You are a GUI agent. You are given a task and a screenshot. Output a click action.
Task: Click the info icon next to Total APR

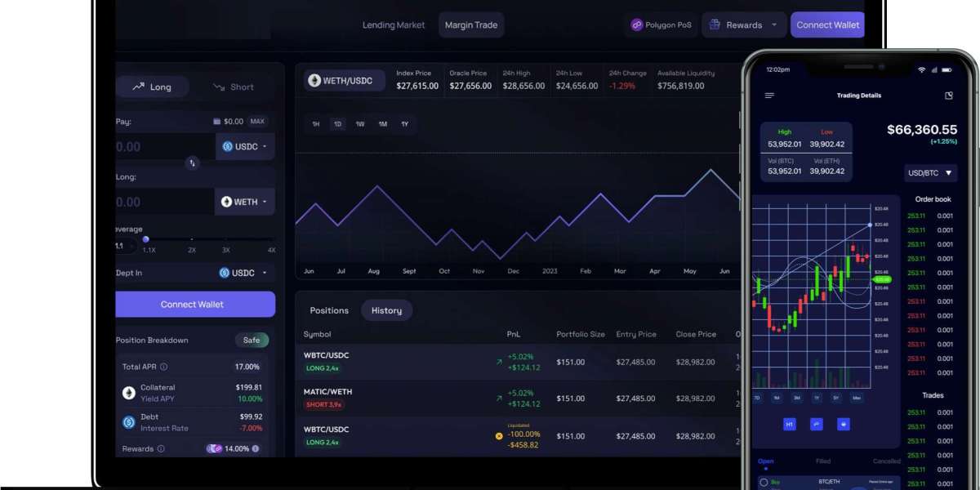point(164,367)
